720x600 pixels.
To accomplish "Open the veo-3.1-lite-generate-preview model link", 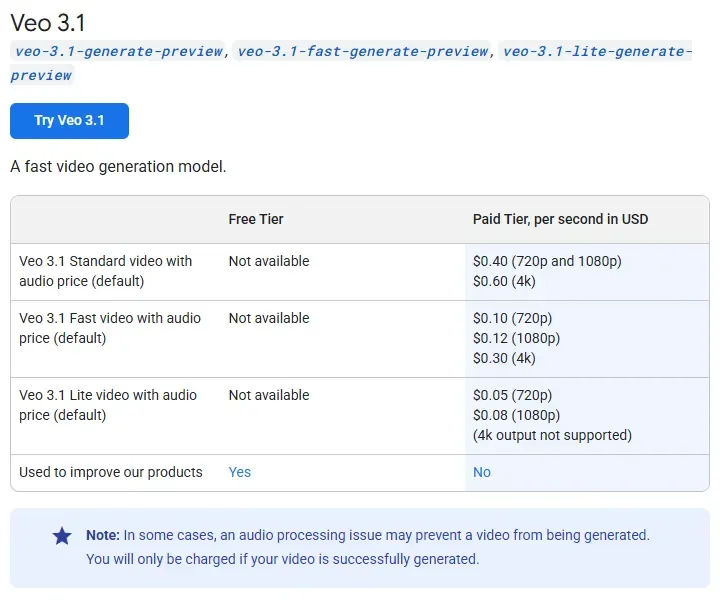I will point(596,51).
